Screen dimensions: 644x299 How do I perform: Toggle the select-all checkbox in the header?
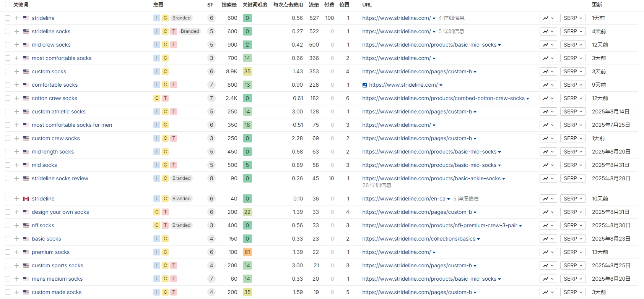point(8,5)
